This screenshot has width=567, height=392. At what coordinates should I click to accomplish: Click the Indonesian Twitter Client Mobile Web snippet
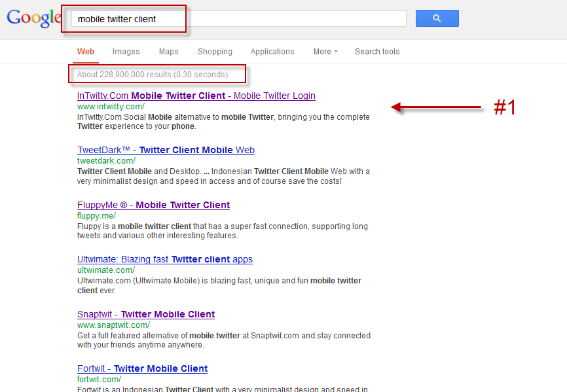pos(223,176)
